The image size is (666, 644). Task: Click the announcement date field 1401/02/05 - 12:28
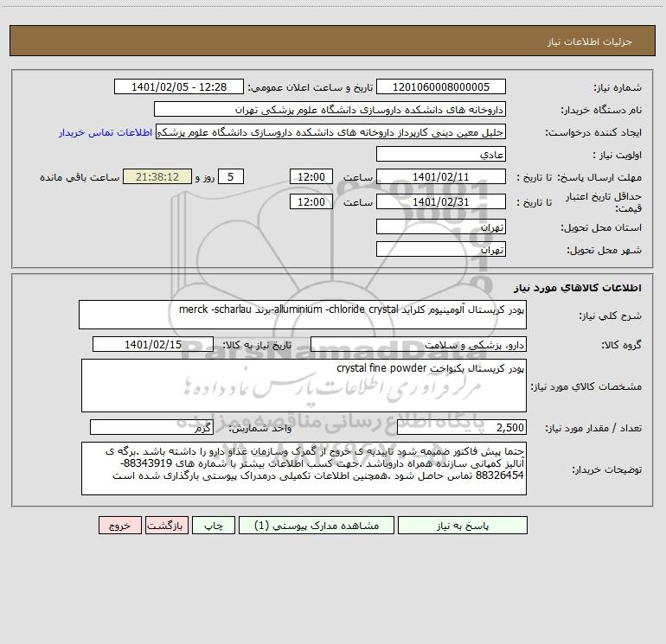point(179,86)
